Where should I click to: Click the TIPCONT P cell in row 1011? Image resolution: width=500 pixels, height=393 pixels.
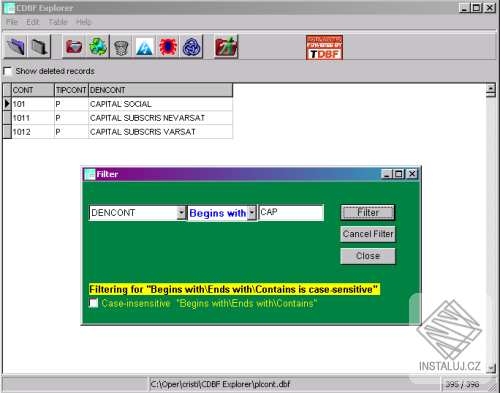71,118
